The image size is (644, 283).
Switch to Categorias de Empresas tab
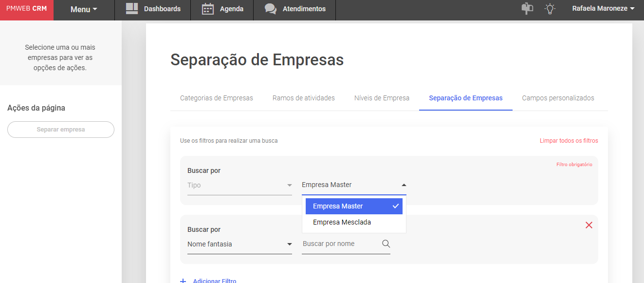(217, 98)
